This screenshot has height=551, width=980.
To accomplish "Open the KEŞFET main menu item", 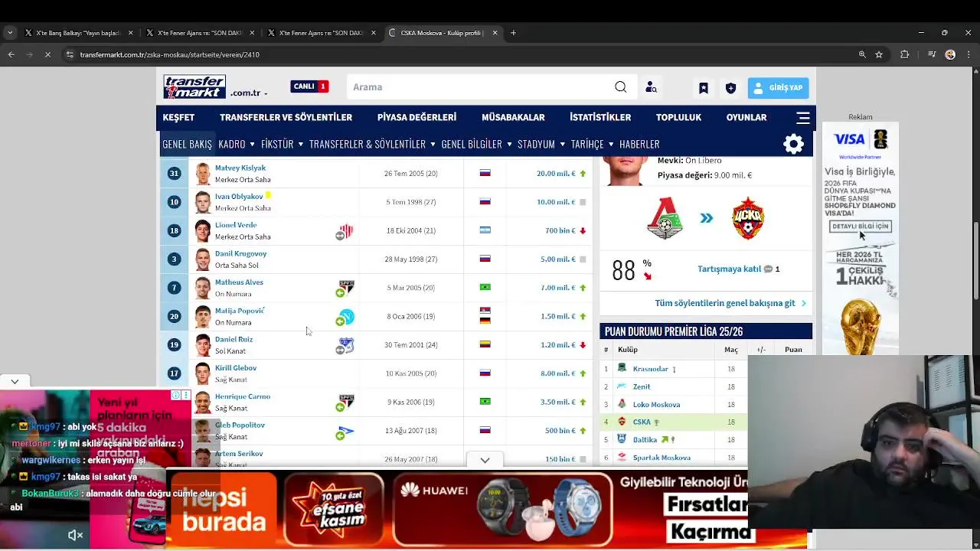I will pyautogui.click(x=178, y=117).
